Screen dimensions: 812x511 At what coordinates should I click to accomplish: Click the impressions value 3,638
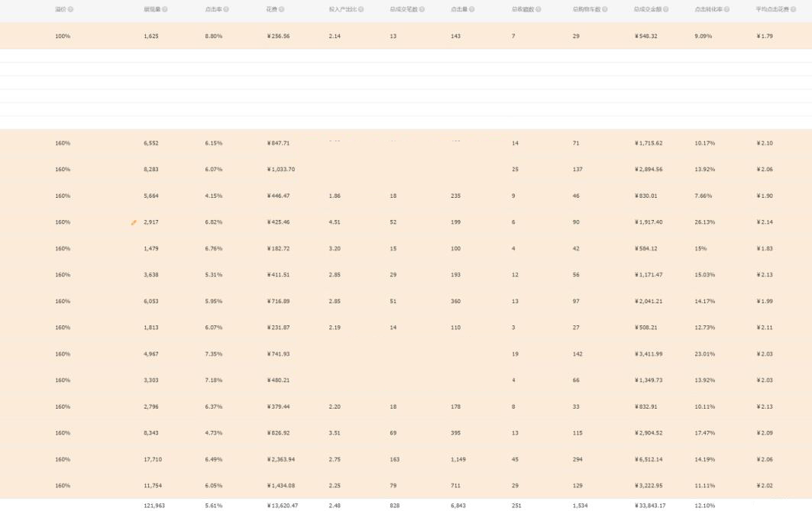[151, 275]
